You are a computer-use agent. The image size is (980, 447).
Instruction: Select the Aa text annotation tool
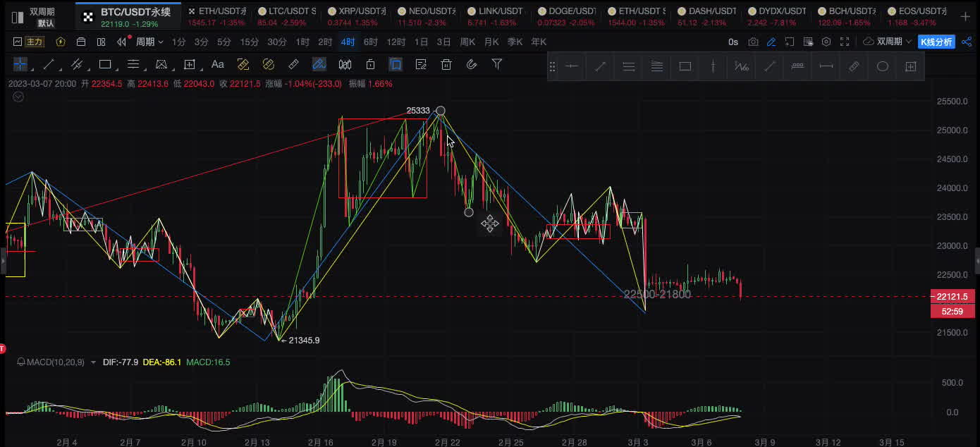click(217, 65)
